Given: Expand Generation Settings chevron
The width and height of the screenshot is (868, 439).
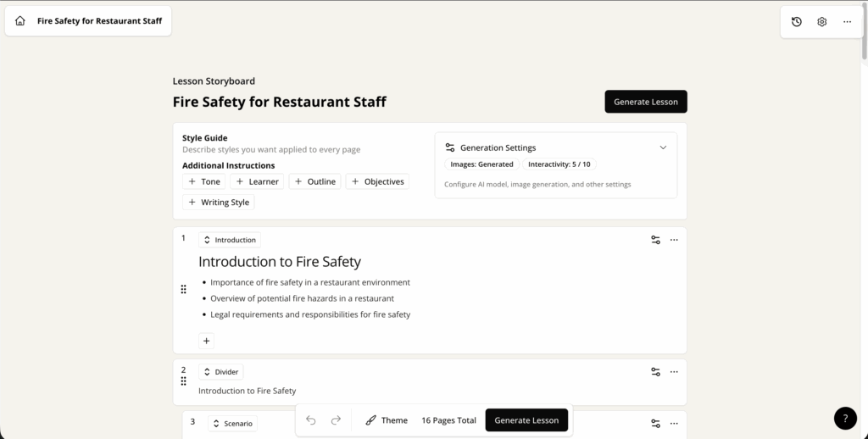Looking at the screenshot, I should (663, 147).
